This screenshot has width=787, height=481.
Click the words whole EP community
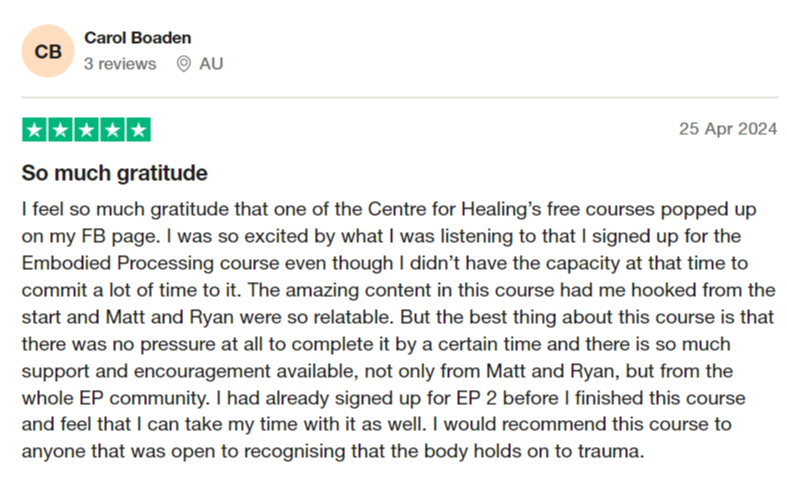(114, 399)
